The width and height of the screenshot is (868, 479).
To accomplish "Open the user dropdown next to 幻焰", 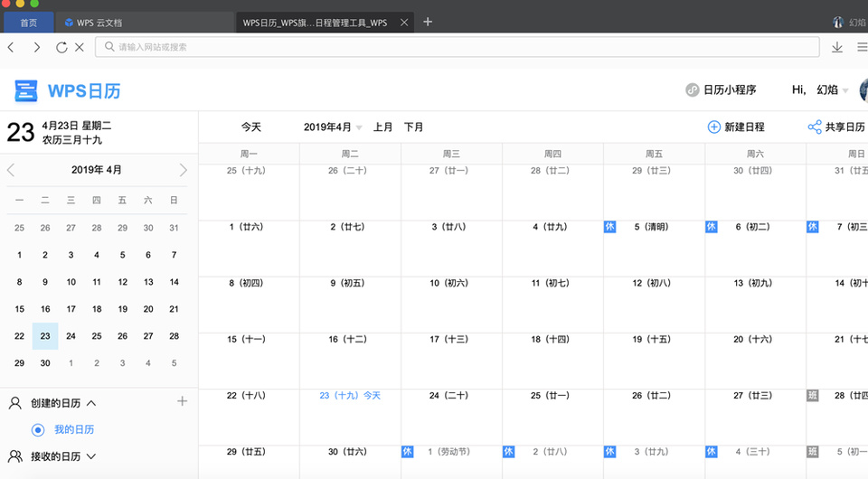I will coord(845,90).
